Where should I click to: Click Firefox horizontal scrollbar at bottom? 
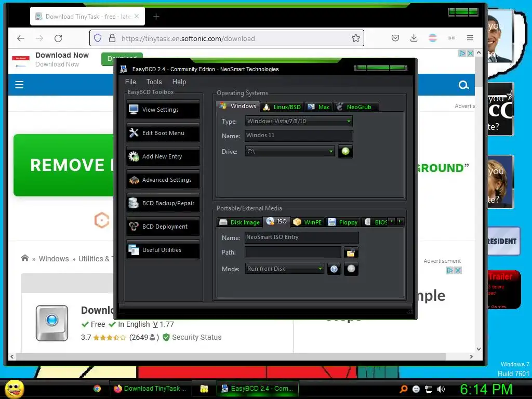[x=231, y=356]
